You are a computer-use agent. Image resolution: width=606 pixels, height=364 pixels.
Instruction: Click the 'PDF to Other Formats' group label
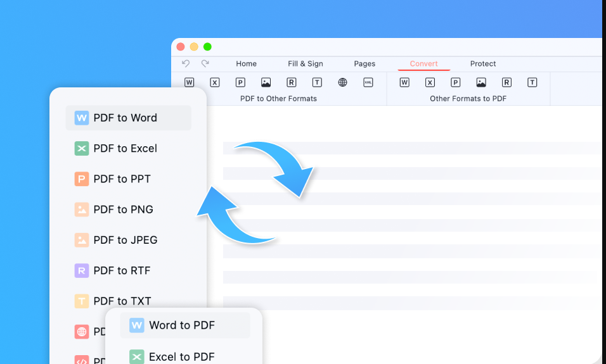coord(278,98)
